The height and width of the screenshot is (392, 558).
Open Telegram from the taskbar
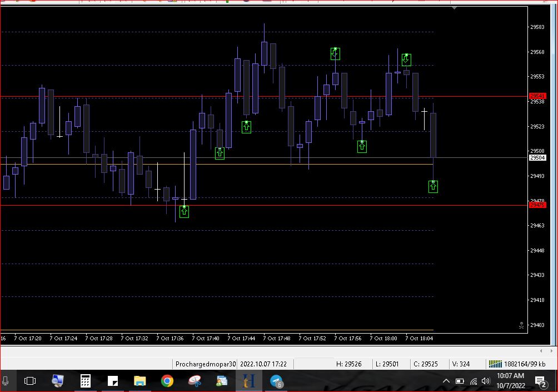click(277, 381)
